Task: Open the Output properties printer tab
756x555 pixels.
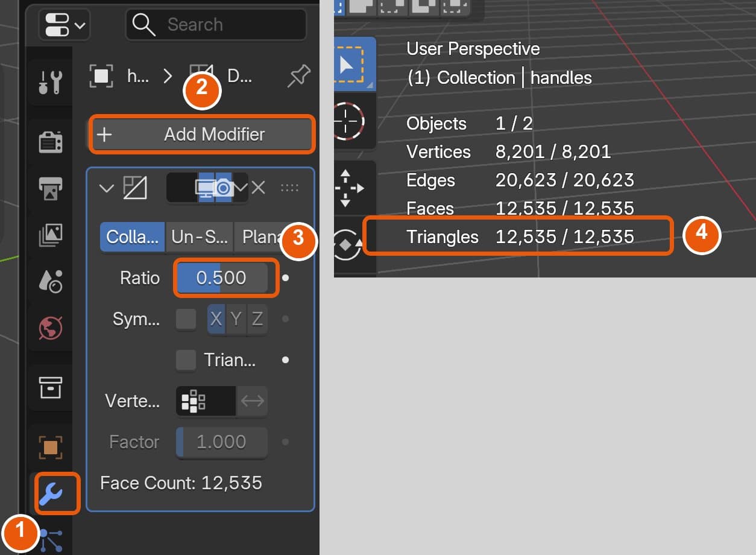Action: [51, 188]
